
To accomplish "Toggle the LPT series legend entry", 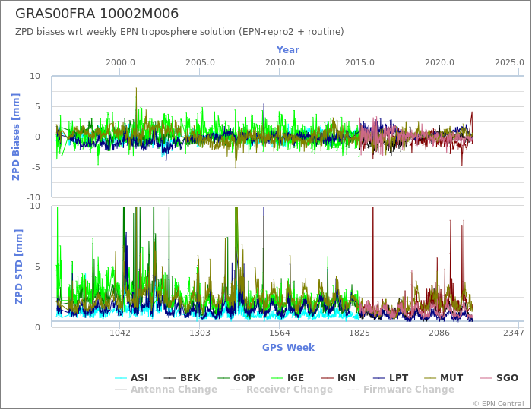I will click(391, 378).
